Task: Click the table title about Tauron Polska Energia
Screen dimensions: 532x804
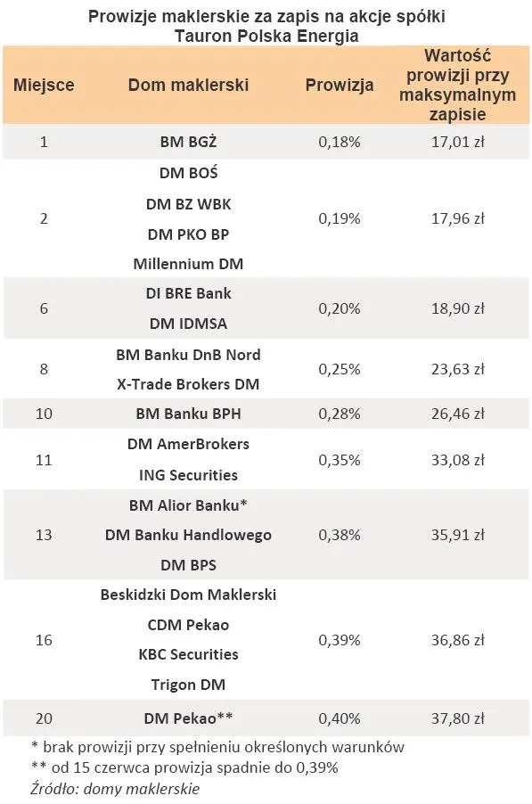Action: click(266, 26)
